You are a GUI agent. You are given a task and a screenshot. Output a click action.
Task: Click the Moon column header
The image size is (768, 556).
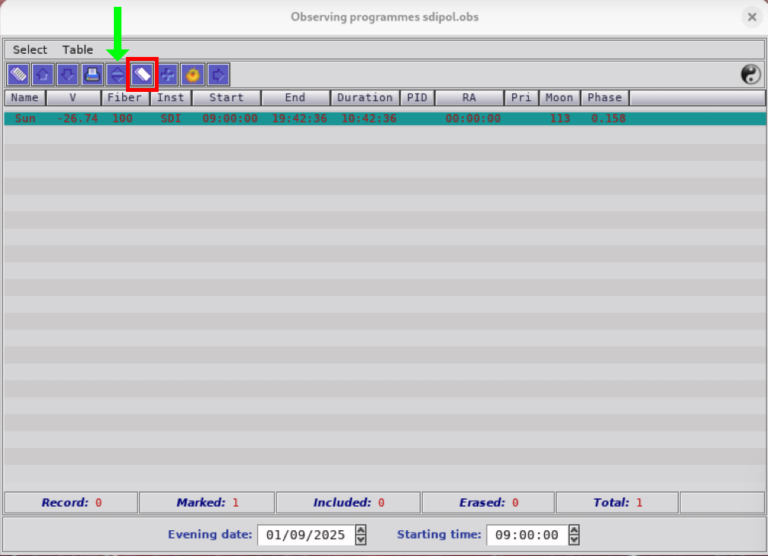point(559,98)
